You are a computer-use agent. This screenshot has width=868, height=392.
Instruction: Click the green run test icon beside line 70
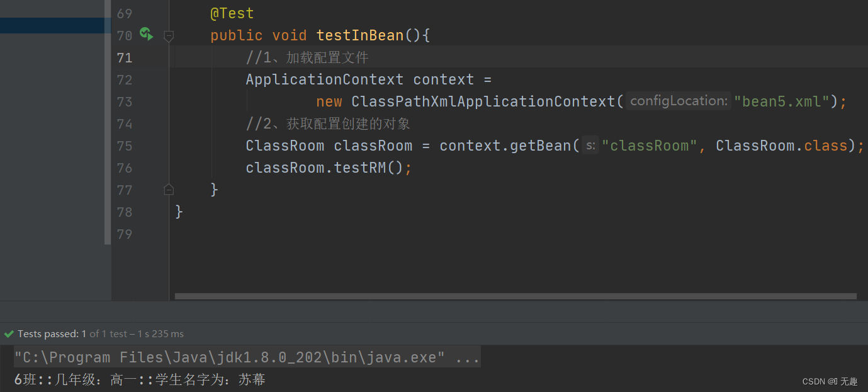pos(146,35)
